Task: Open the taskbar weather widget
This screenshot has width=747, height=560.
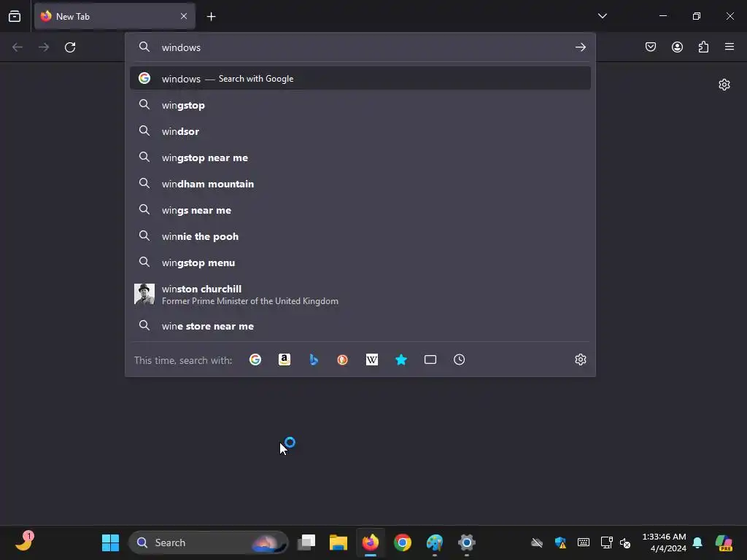Action: (x=24, y=542)
